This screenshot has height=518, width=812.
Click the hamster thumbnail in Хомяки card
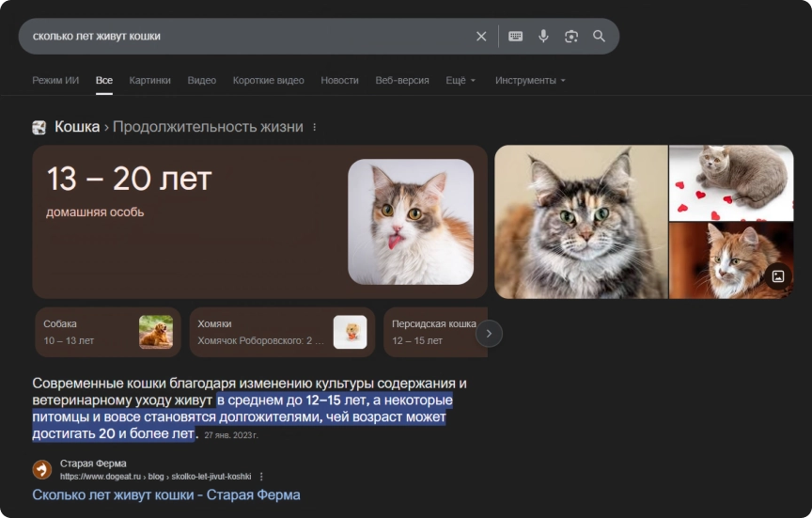[350, 332]
